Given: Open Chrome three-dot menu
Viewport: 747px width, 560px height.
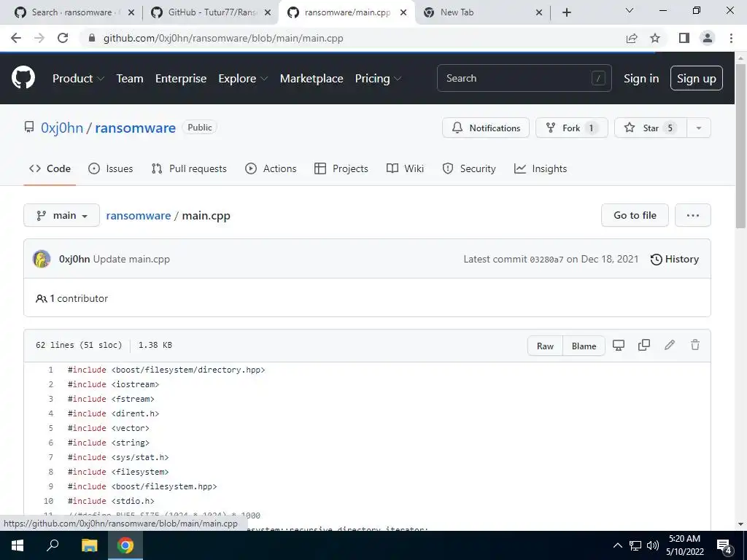Looking at the screenshot, I should point(731,38).
